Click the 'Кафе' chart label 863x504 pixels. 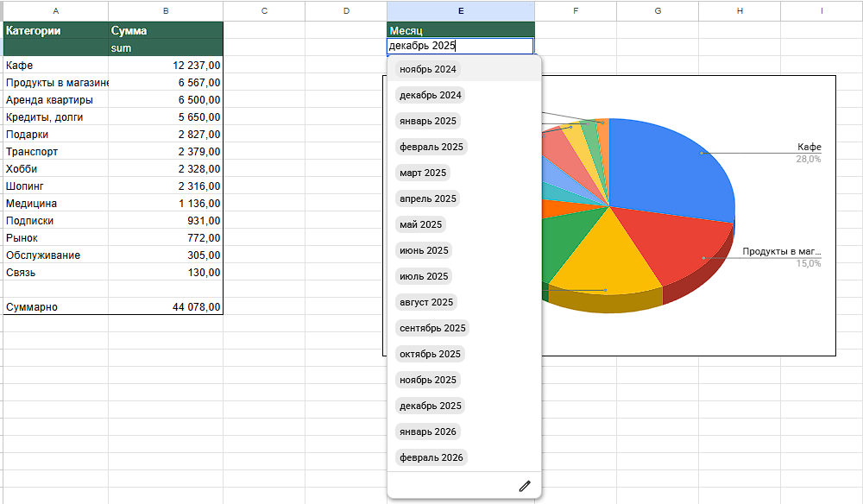(x=809, y=148)
